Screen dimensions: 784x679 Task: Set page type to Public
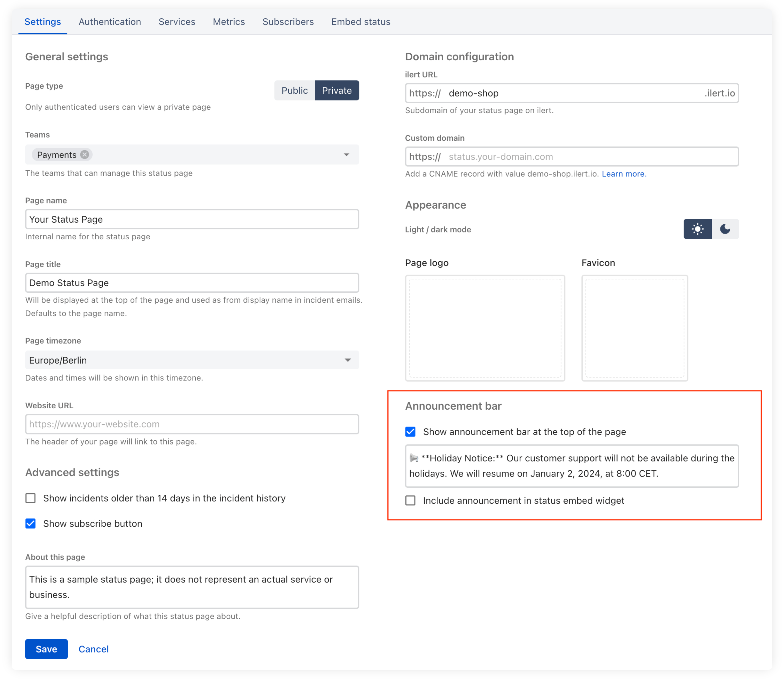(x=294, y=90)
